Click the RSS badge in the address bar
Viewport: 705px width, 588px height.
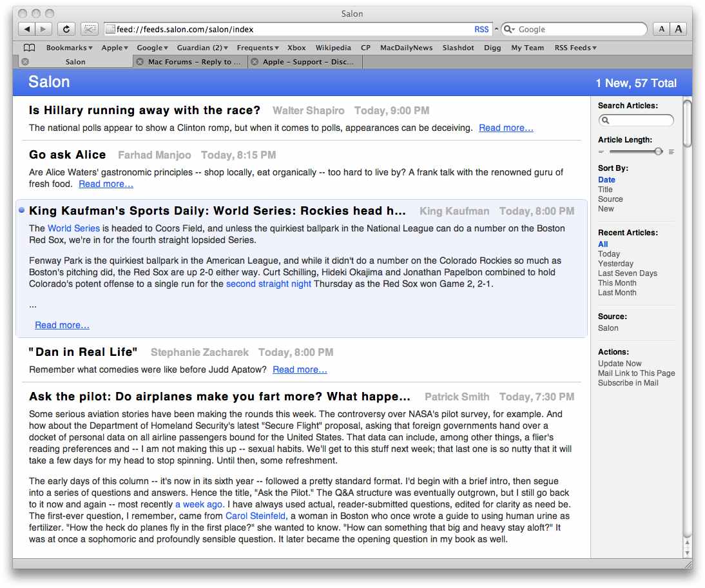click(x=481, y=29)
